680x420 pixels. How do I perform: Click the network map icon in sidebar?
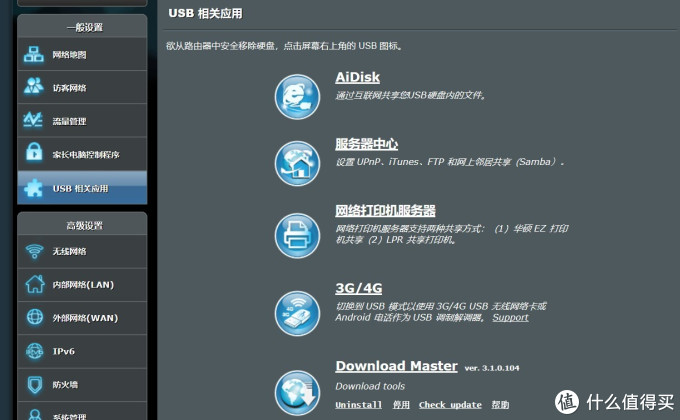34,54
